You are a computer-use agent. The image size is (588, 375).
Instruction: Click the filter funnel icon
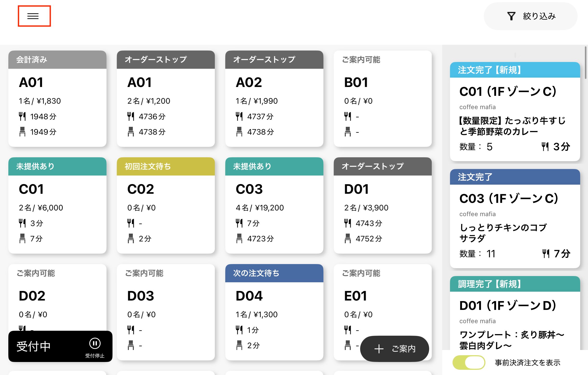(511, 16)
